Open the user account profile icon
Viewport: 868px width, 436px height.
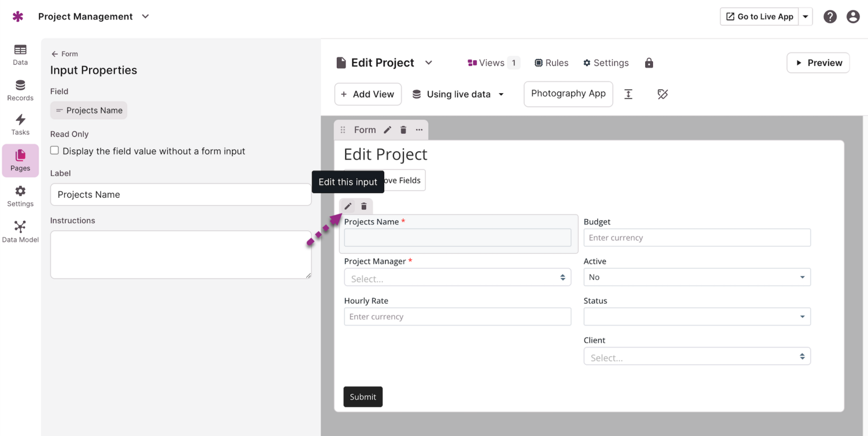tap(853, 17)
